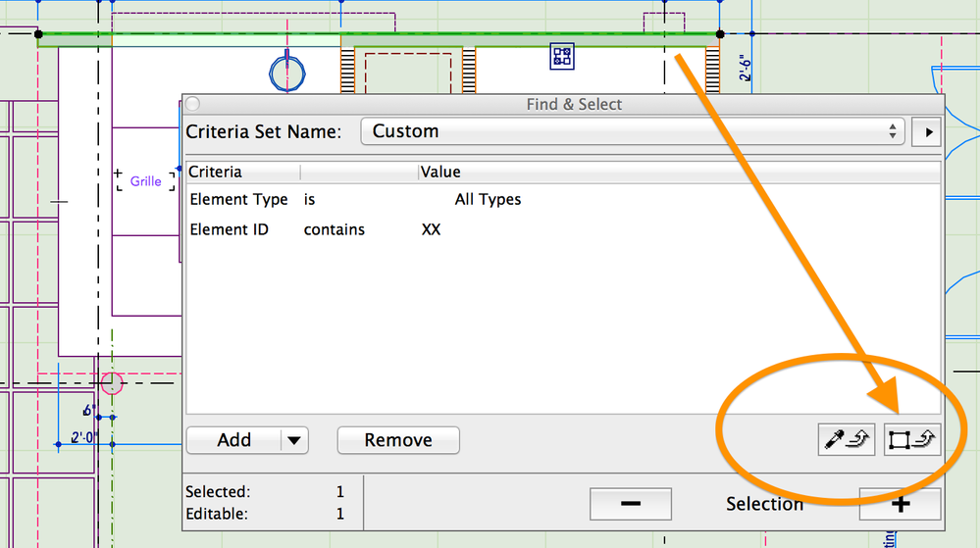This screenshot has width=980, height=548.
Task: Click the "All Types" value field
Action: [488, 199]
